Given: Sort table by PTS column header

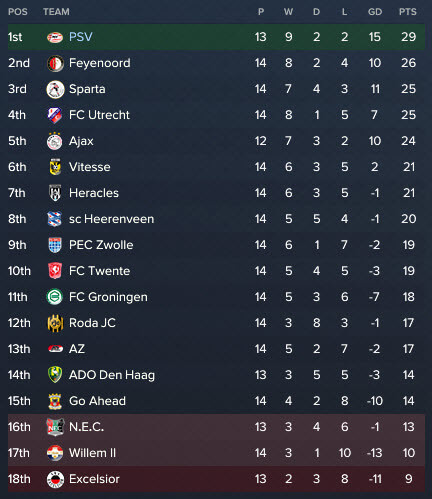Looking at the screenshot, I should tap(408, 12).
